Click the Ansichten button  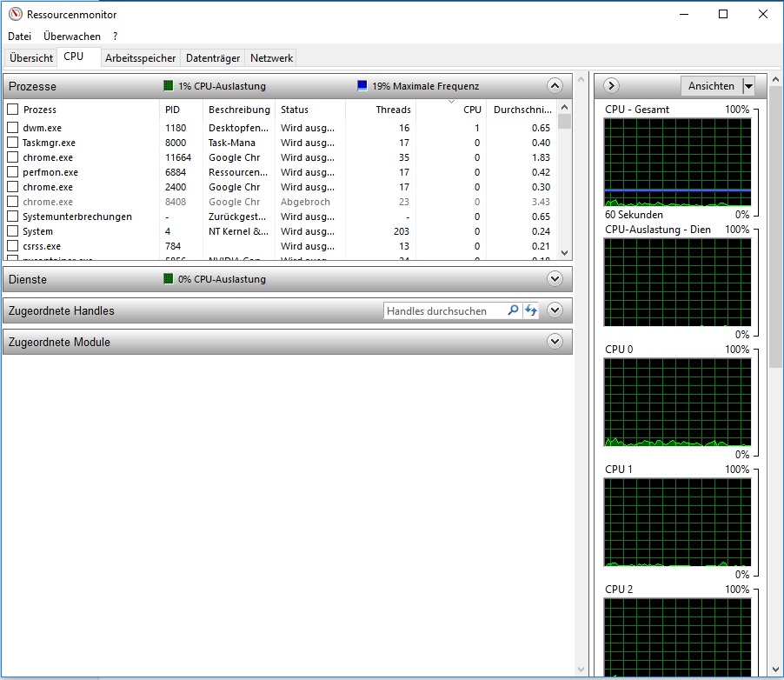(711, 86)
